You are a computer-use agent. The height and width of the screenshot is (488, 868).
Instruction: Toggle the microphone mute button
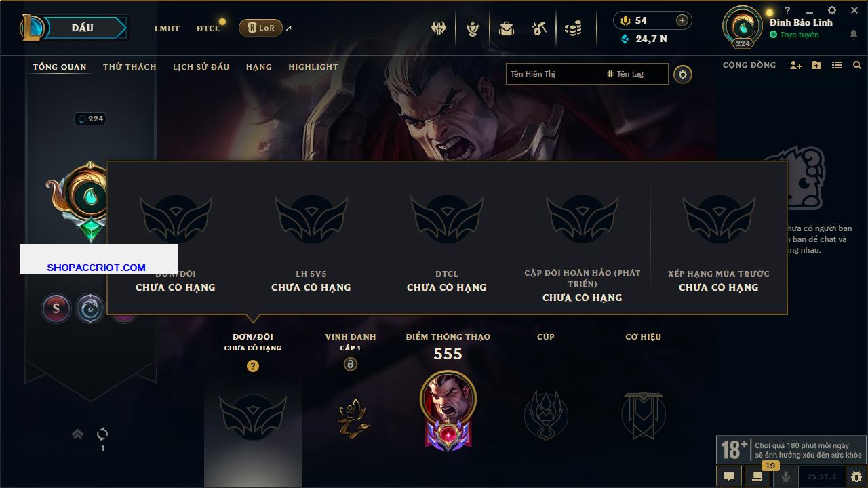[x=787, y=476]
